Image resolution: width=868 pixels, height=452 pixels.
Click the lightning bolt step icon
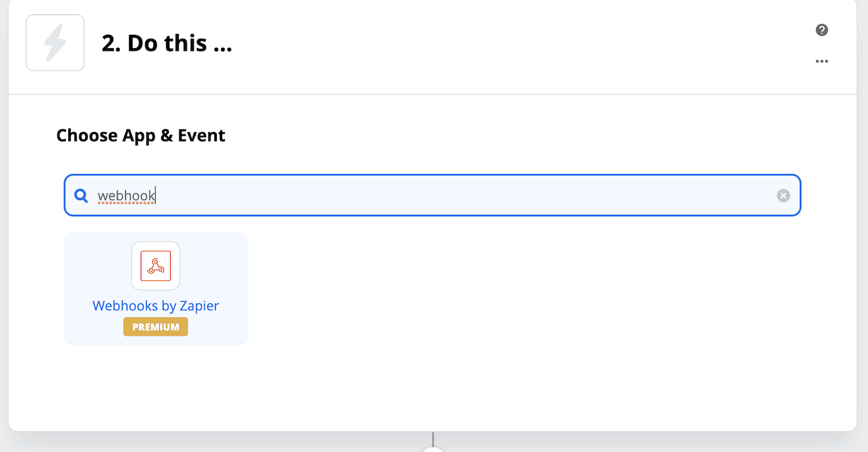click(55, 43)
